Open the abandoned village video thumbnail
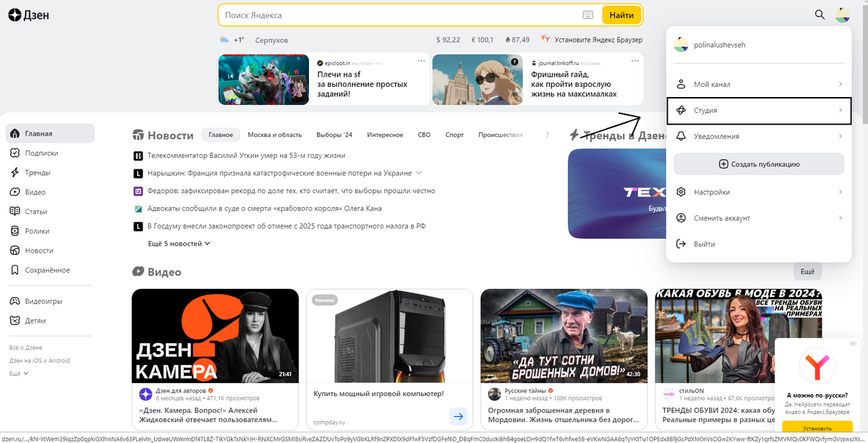 click(563, 336)
